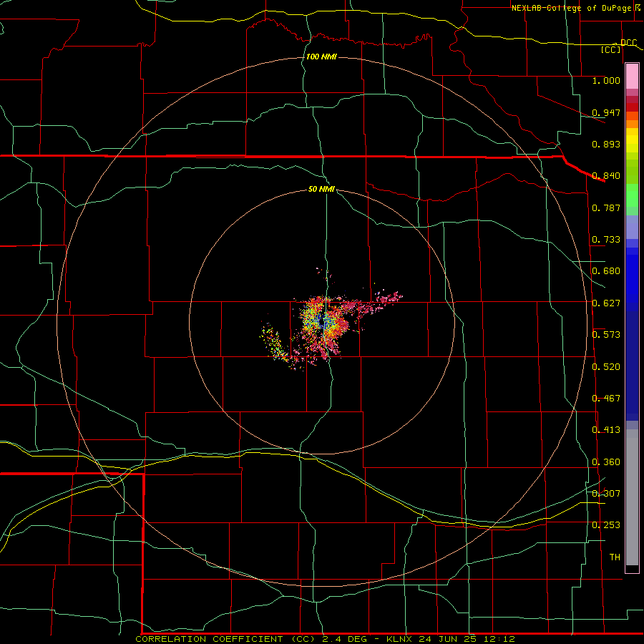The width and height of the screenshot is (644, 644).
Task: Click the 0.627 scale value
Action: [x=606, y=303]
